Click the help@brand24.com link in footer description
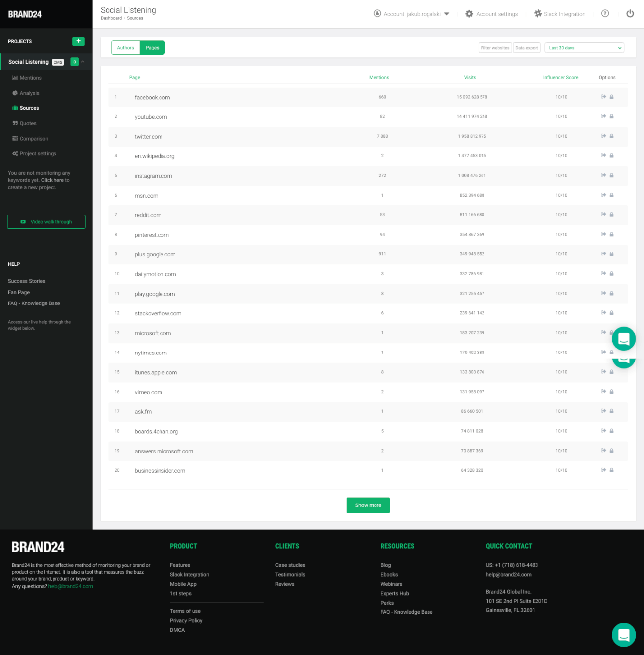 [70, 586]
